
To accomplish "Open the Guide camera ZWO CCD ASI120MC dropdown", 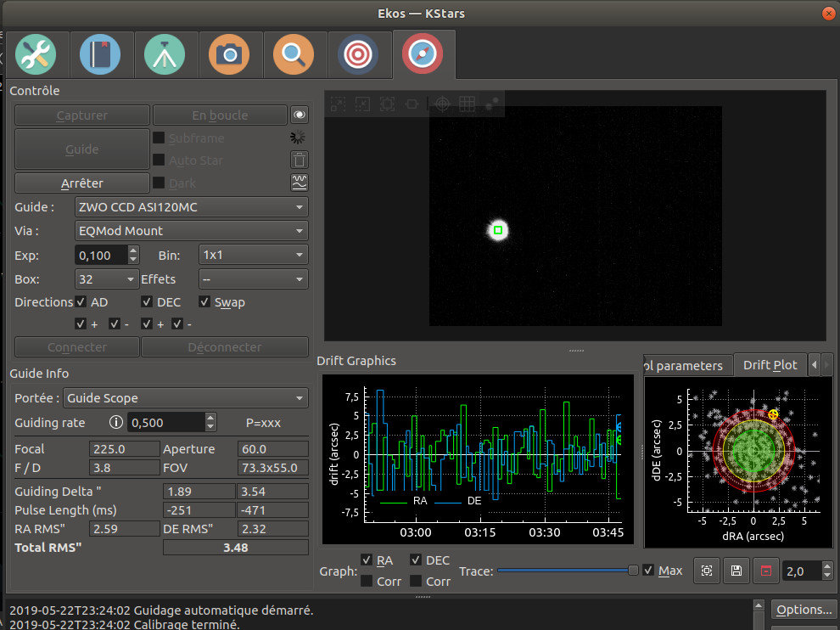I will 192,207.
